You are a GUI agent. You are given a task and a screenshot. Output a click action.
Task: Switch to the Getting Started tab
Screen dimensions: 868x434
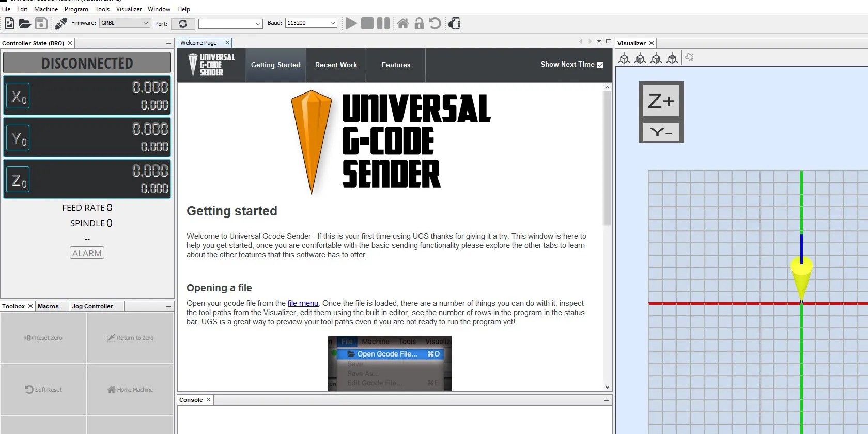[276, 65]
